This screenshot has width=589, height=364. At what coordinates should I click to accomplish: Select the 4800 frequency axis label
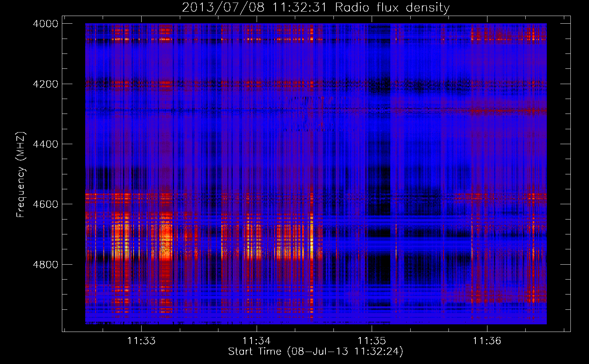pyautogui.click(x=46, y=265)
